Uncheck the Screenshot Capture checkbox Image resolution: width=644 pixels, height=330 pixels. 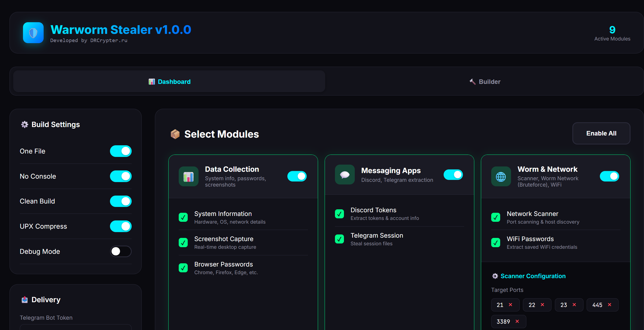point(183,242)
